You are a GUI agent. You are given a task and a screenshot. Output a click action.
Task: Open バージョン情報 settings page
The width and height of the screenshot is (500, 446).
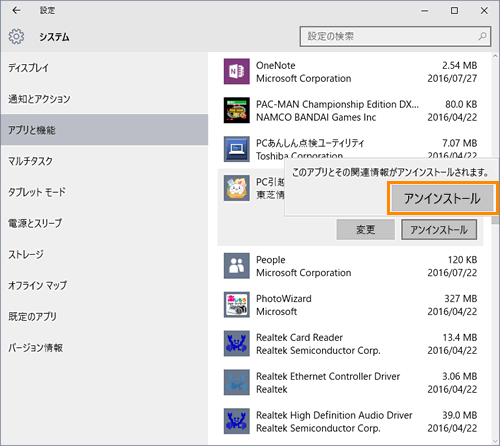click(x=104, y=348)
